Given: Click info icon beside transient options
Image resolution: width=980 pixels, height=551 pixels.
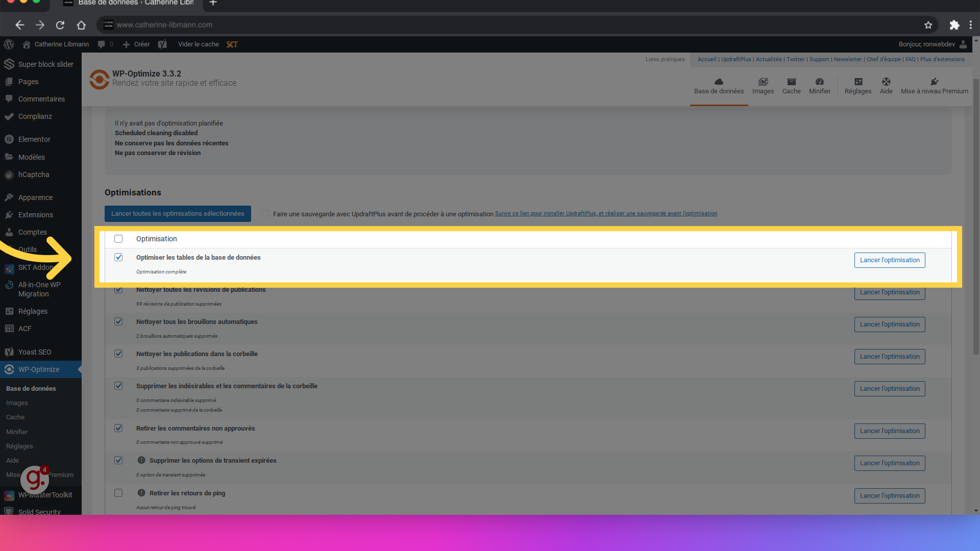Looking at the screenshot, I should click(141, 460).
